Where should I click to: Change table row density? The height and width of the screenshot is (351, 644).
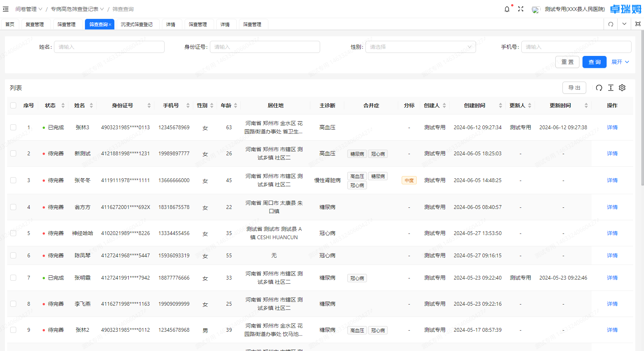[x=611, y=88]
